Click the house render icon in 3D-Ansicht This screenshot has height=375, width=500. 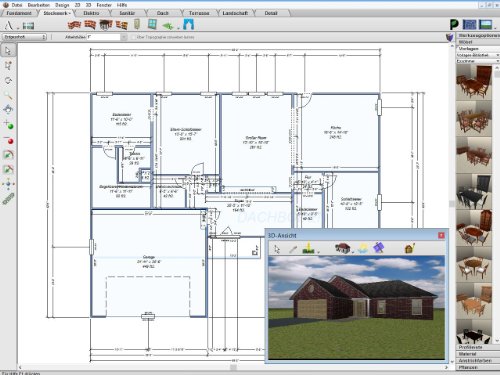coord(343,248)
